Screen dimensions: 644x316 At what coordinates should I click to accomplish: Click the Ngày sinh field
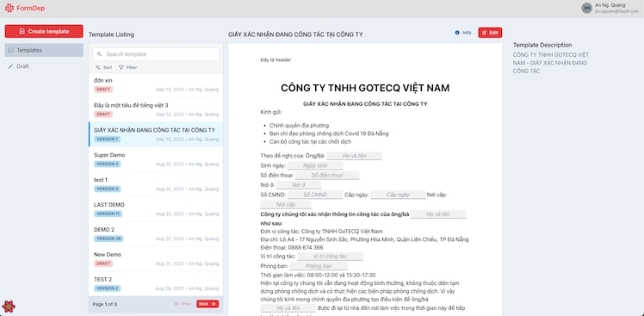(315, 165)
